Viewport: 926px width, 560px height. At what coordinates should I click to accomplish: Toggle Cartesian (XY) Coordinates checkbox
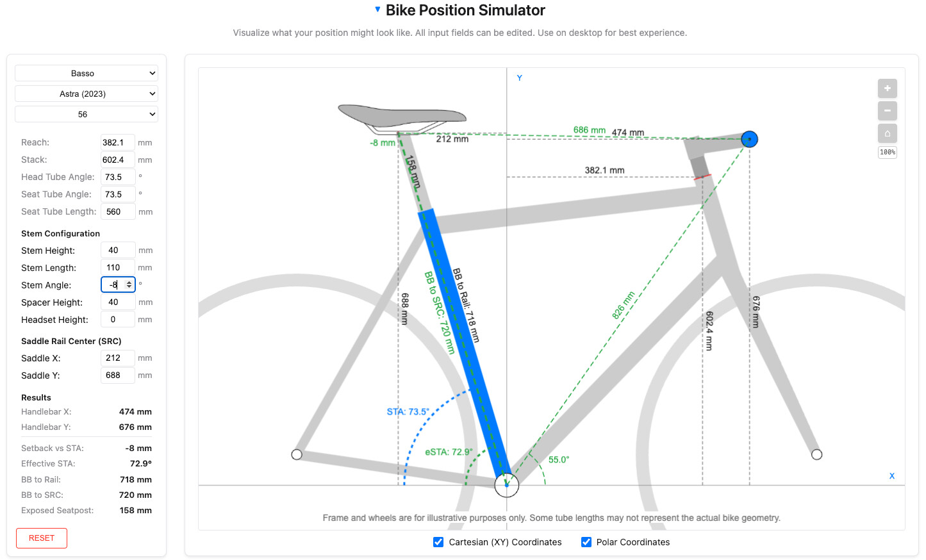(438, 542)
